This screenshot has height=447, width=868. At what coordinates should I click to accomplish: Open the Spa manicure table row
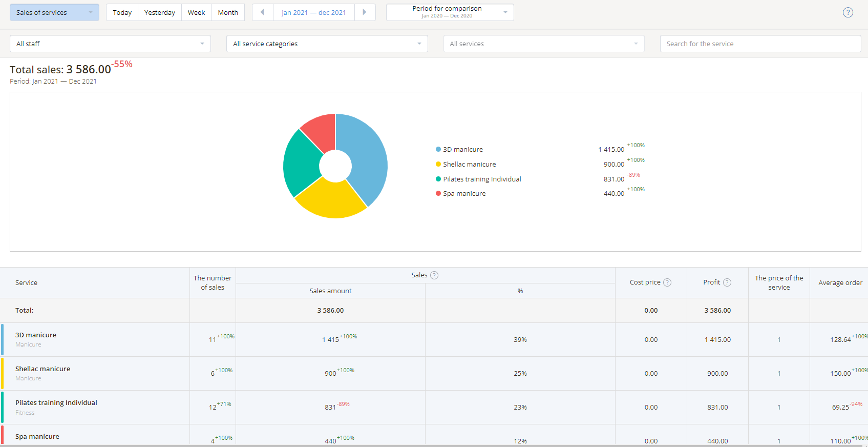(434, 436)
